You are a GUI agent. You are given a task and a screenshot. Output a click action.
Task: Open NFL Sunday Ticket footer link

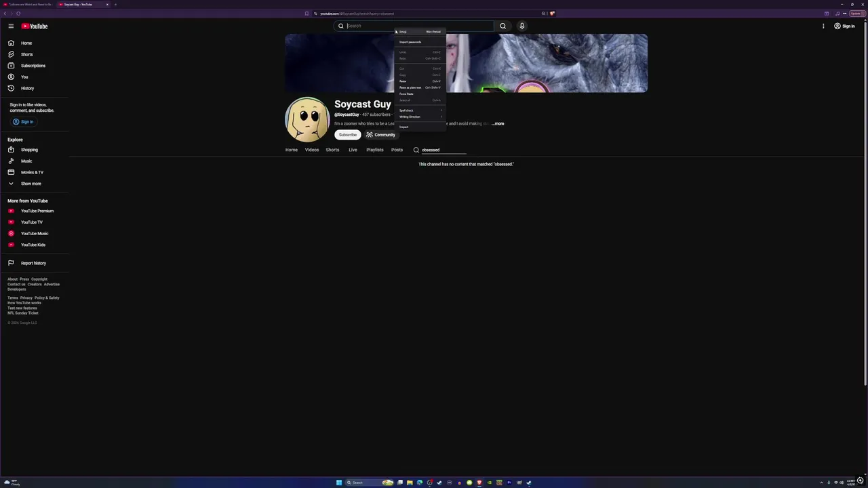23,313
